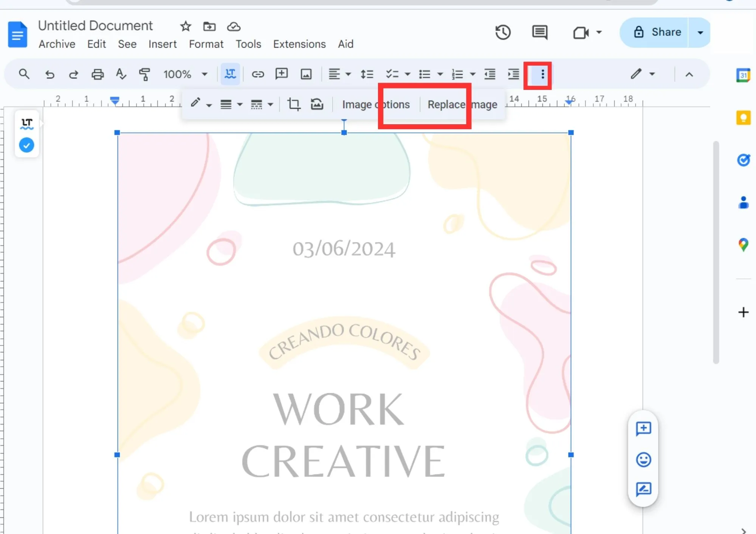Click Replace image button

pos(462,104)
